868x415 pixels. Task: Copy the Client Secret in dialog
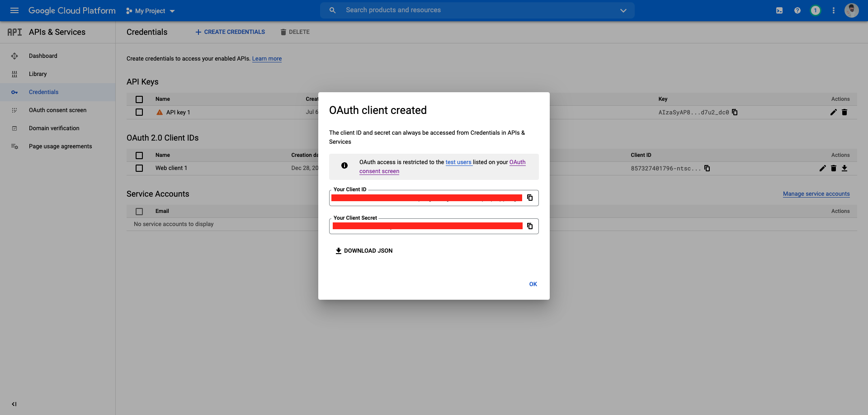click(530, 226)
